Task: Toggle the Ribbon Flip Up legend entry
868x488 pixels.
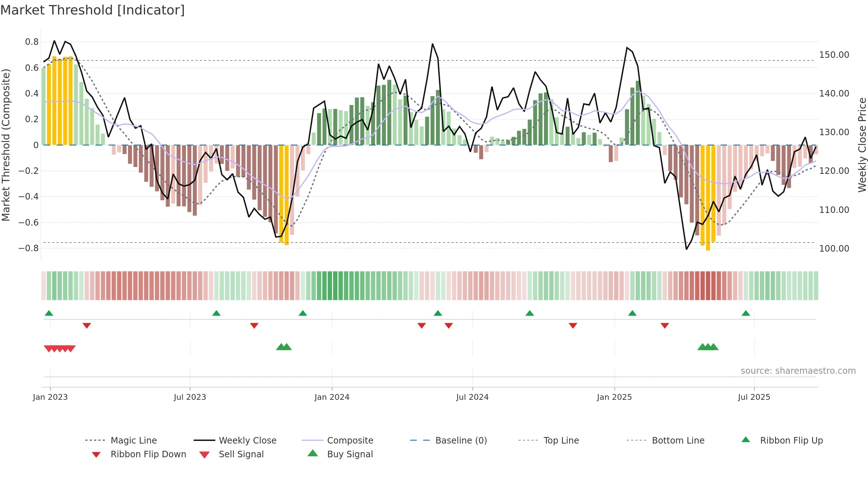Action: 782,440
